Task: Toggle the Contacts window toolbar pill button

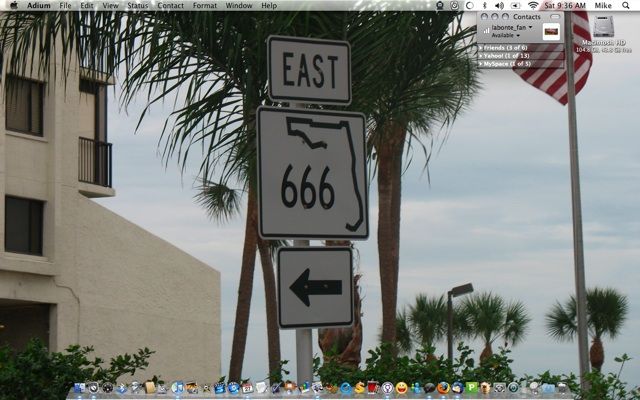Action: (x=556, y=17)
